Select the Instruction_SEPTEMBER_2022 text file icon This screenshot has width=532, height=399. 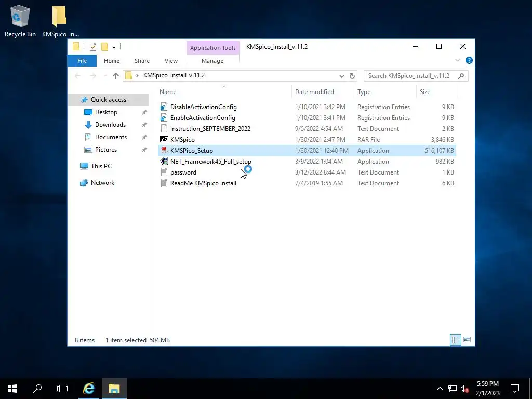tap(164, 129)
